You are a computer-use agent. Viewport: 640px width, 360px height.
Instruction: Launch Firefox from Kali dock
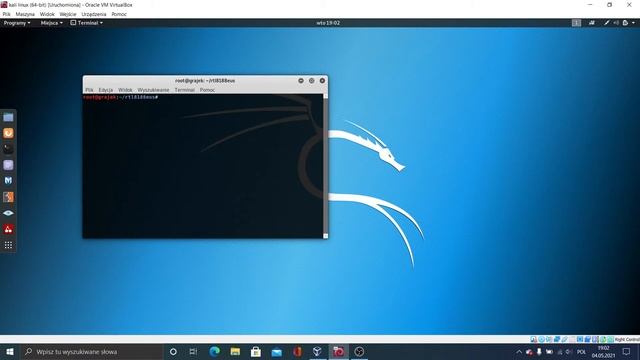(8, 133)
